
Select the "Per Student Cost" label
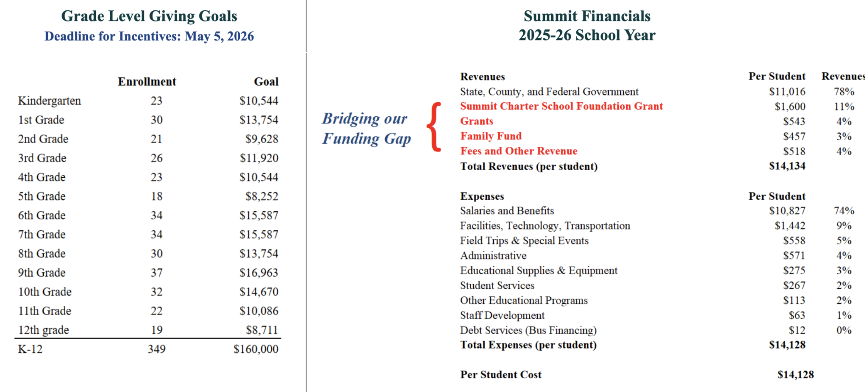pos(501,375)
